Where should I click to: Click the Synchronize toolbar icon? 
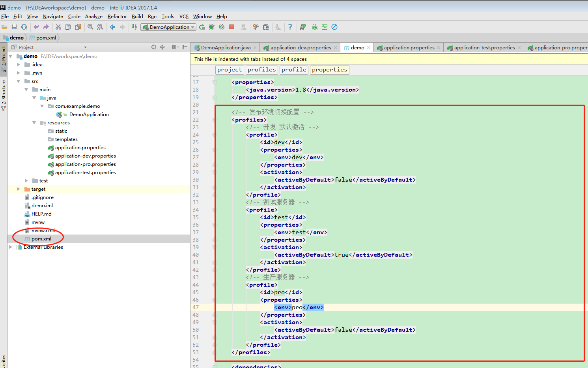pos(24,27)
